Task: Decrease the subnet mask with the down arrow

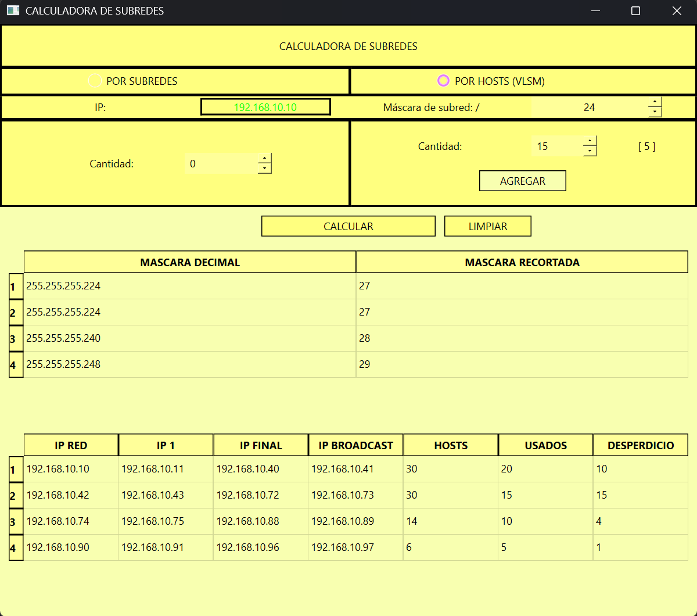Action: (x=655, y=112)
